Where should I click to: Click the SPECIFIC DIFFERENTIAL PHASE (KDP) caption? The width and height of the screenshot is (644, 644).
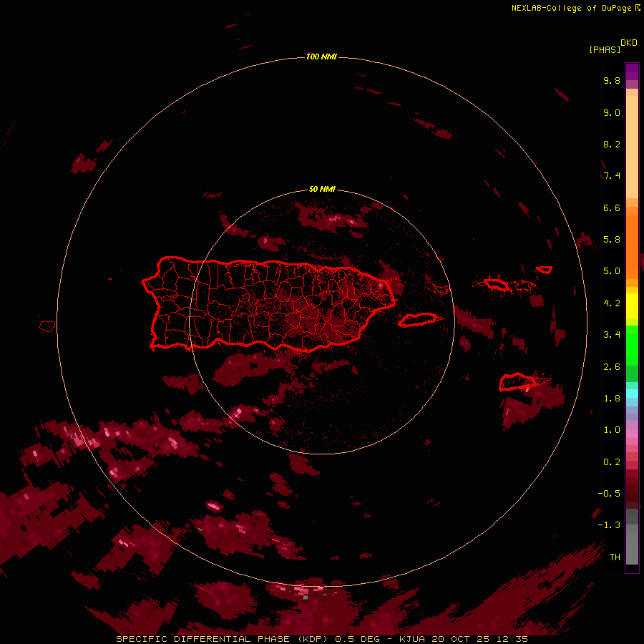click(222, 639)
